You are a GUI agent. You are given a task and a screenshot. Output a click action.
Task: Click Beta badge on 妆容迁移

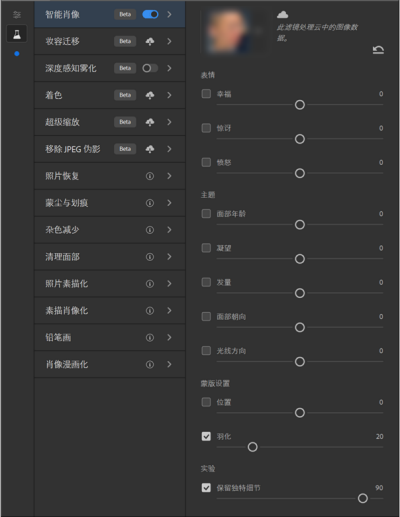pos(125,41)
